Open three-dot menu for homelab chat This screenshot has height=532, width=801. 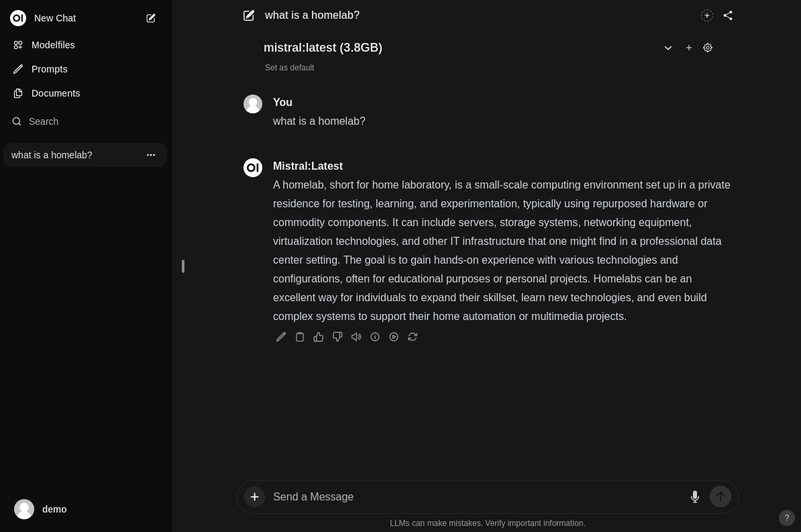tap(151, 155)
